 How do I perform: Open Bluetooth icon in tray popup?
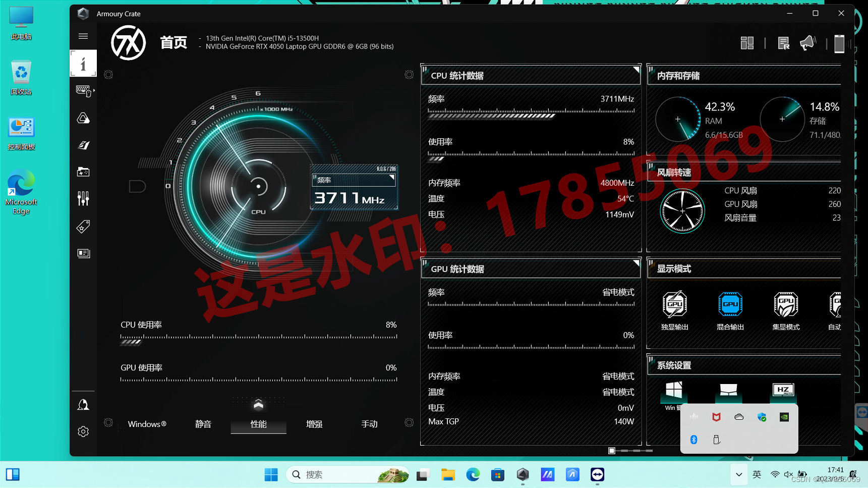[693, 440]
